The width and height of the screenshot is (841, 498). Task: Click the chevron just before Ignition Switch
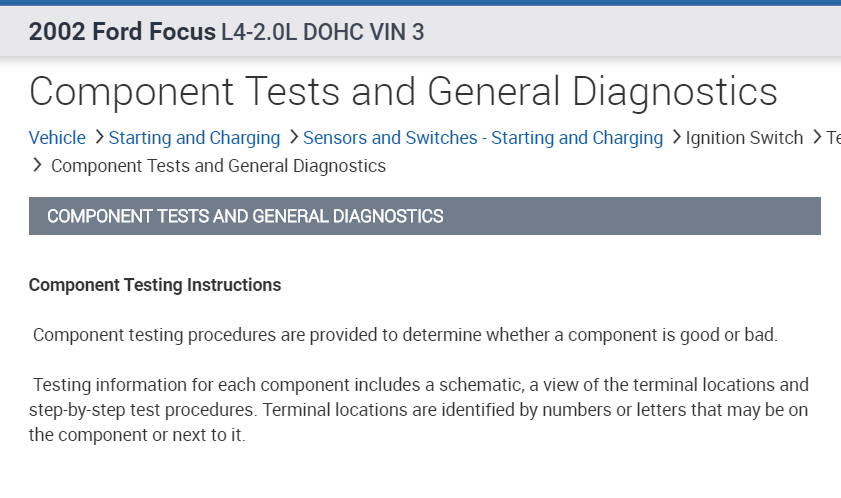(x=675, y=138)
